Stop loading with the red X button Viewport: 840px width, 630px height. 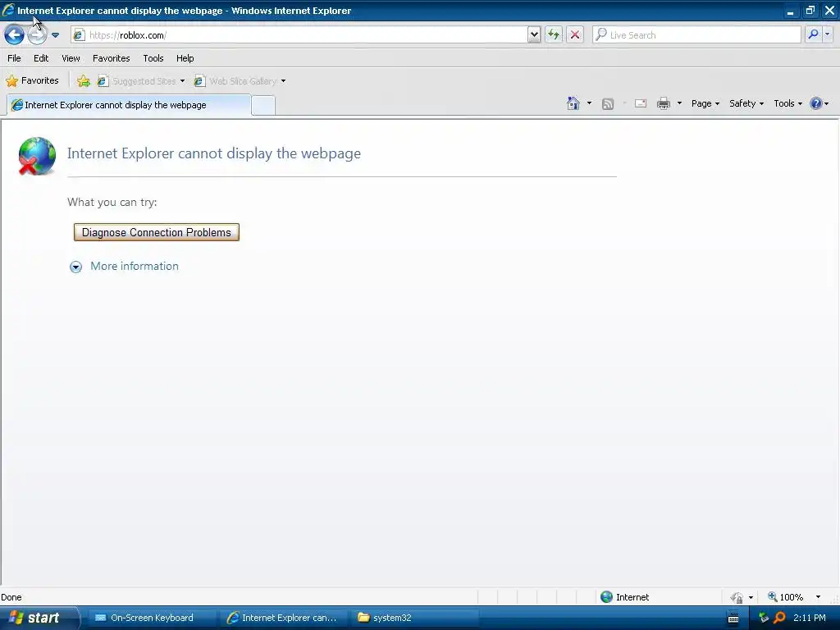575,35
